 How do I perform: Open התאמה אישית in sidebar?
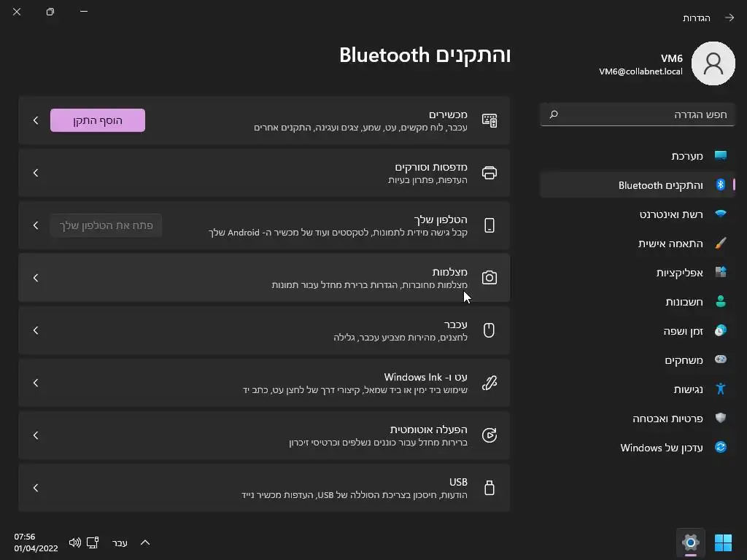point(638,244)
